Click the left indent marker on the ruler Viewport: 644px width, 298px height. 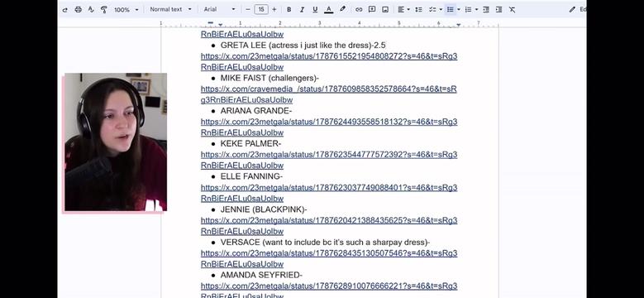220,25
